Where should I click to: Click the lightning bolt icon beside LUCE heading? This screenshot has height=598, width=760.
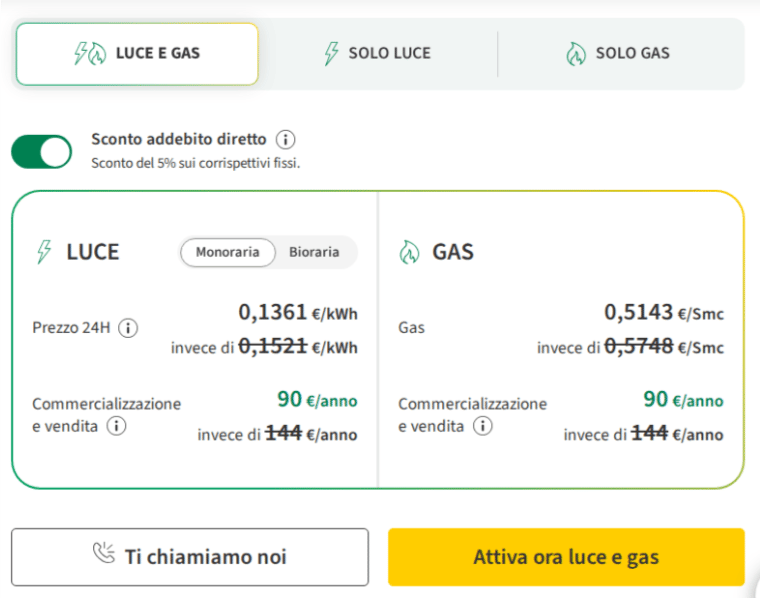point(44,252)
